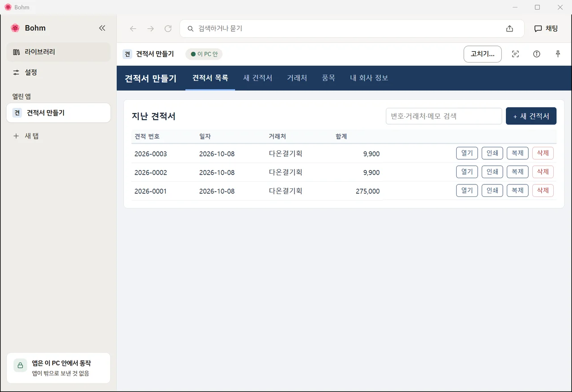Click the 이 PC 안 status badge
572x392 pixels.
pyautogui.click(x=204, y=54)
